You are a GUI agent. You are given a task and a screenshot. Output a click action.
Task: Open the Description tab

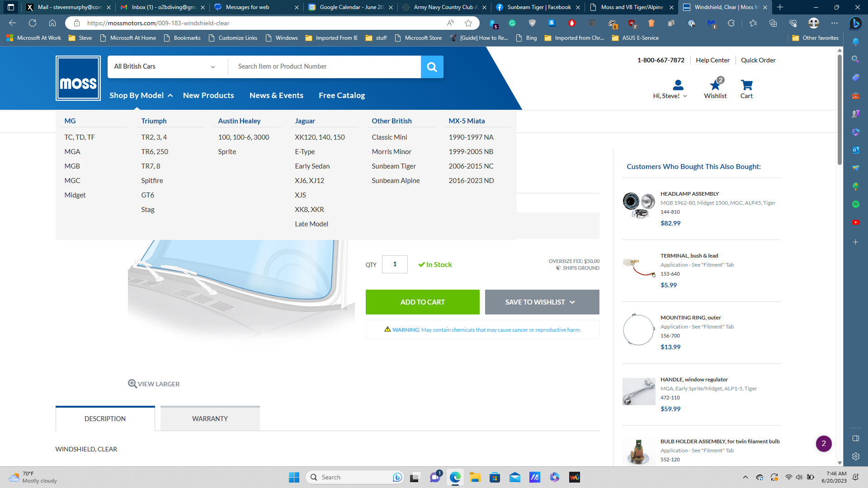tap(105, 418)
